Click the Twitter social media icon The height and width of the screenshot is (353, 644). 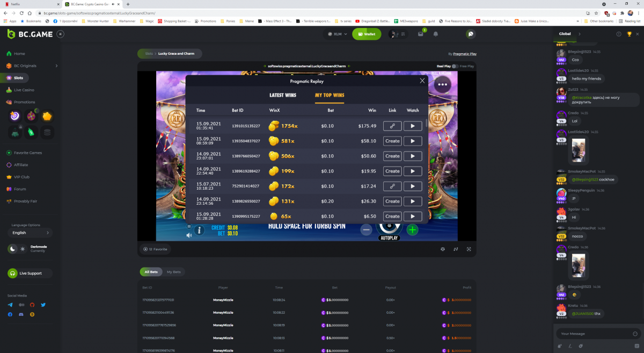tap(43, 305)
